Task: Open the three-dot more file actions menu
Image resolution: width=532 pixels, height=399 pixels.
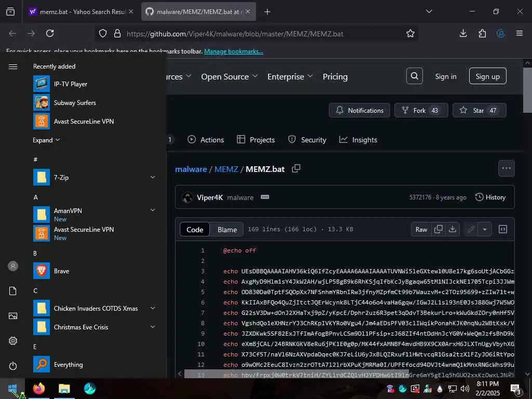Action: (x=506, y=168)
